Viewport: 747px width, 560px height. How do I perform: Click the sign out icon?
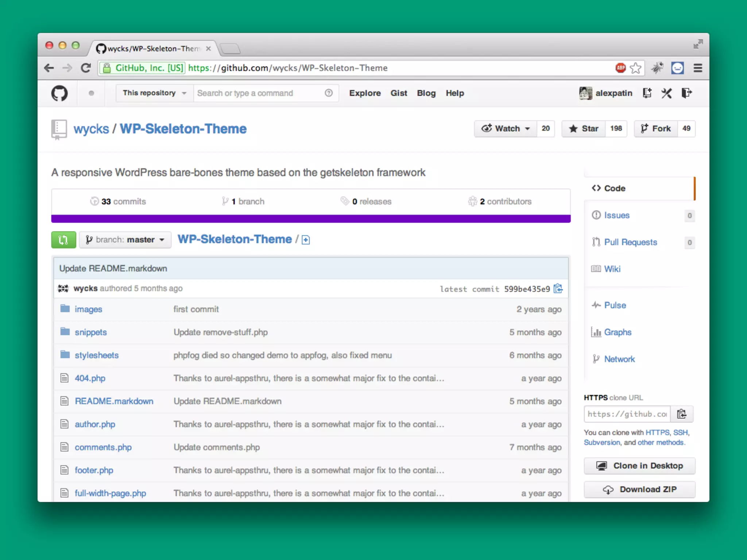pos(686,93)
